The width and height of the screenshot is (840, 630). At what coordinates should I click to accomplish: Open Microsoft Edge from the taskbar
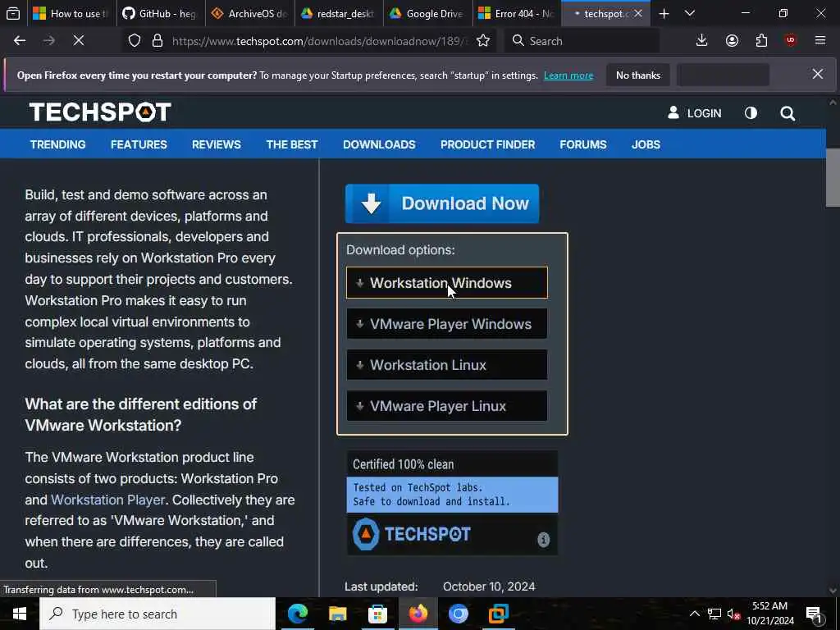pos(298,614)
